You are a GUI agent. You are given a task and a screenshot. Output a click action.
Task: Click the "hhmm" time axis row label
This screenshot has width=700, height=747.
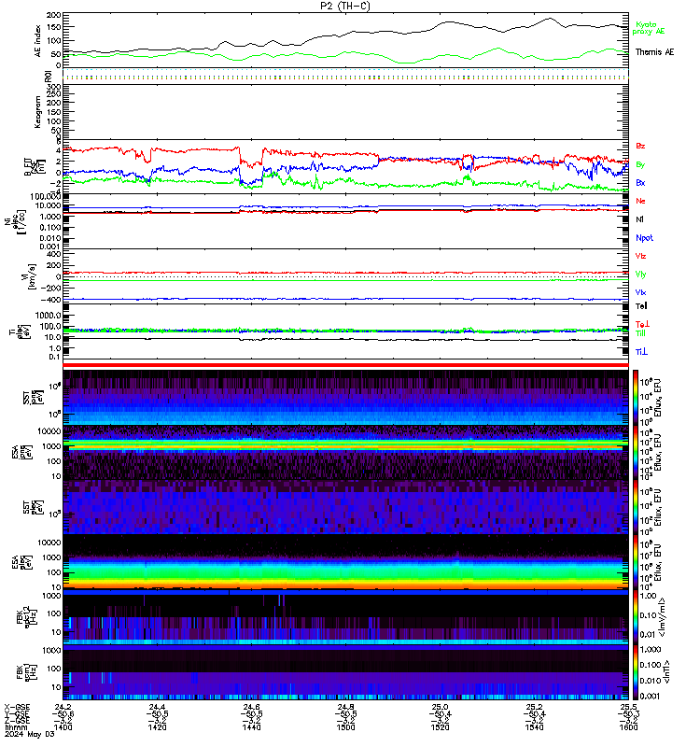pyautogui.click(x=16, y=728)
